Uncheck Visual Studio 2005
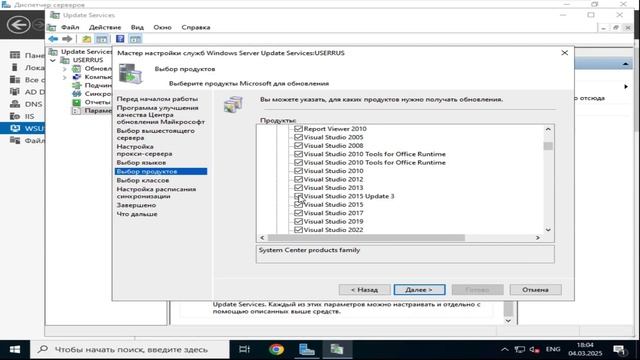The height and width of the screenshot is (360, 640). (298, 137)
